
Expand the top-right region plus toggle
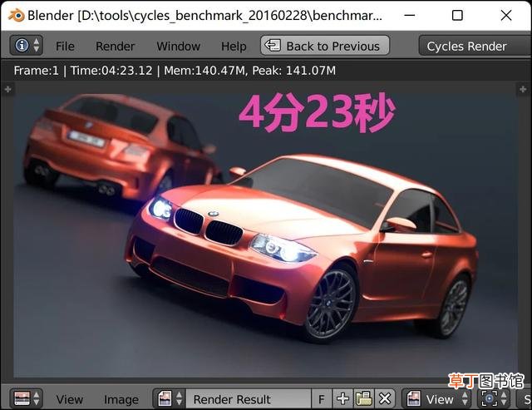point(523,89)
